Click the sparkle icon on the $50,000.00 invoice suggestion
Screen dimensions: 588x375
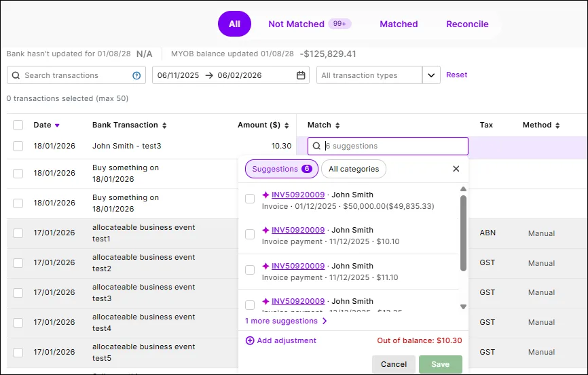[x=265, y=195]
